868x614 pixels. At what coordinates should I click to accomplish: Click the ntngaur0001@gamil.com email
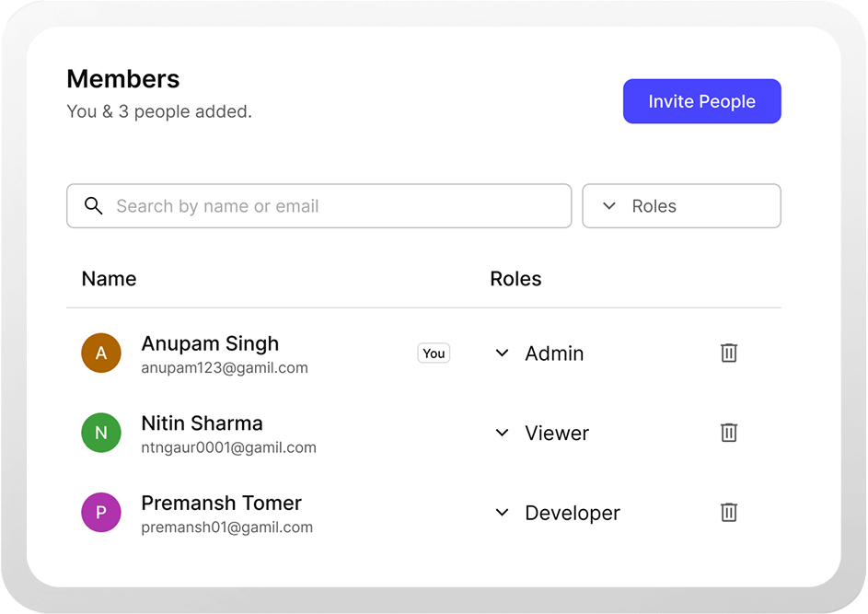[228, 448]
